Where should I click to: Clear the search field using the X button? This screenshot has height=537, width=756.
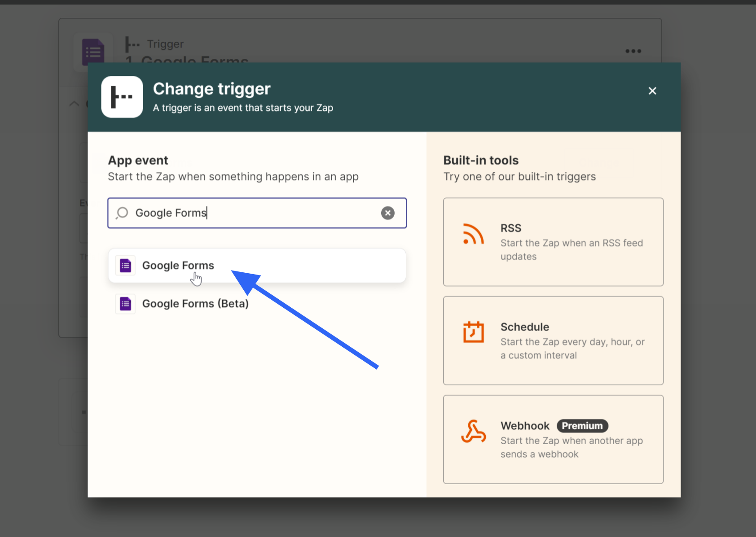click(387, 213)
